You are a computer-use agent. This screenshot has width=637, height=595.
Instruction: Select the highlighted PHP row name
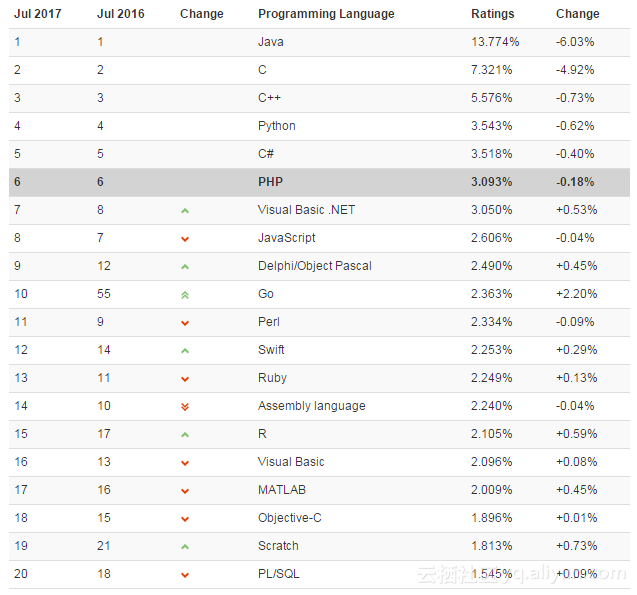click(270, 182)
